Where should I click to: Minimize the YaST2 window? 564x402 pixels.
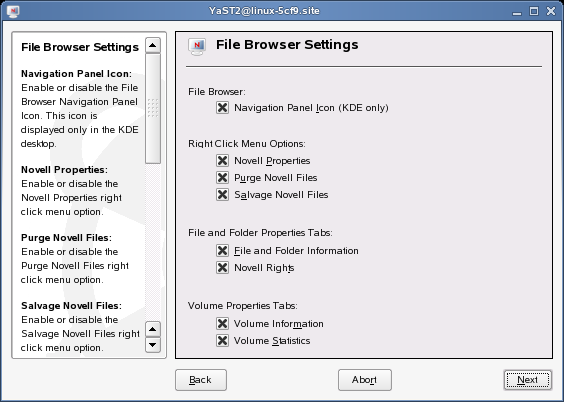(517, 12)
